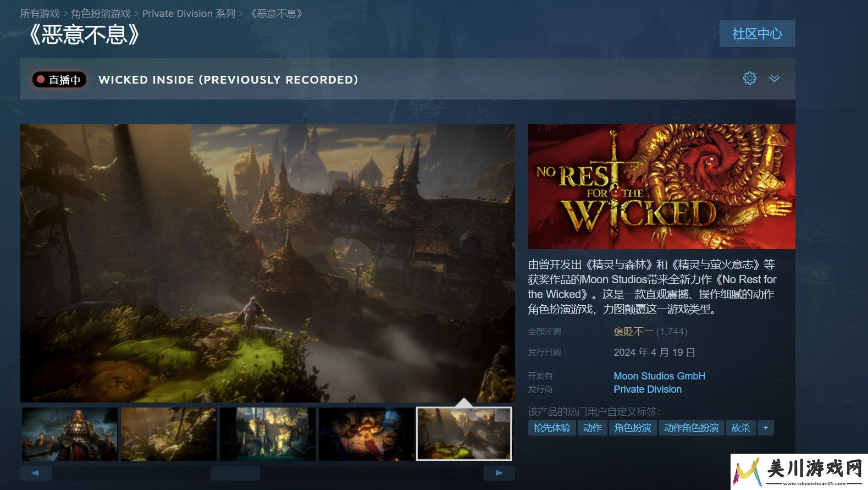Select the second forest thumbnail
Screen dimensions: 868x490
pyautogui.click(x=169, y=434)
